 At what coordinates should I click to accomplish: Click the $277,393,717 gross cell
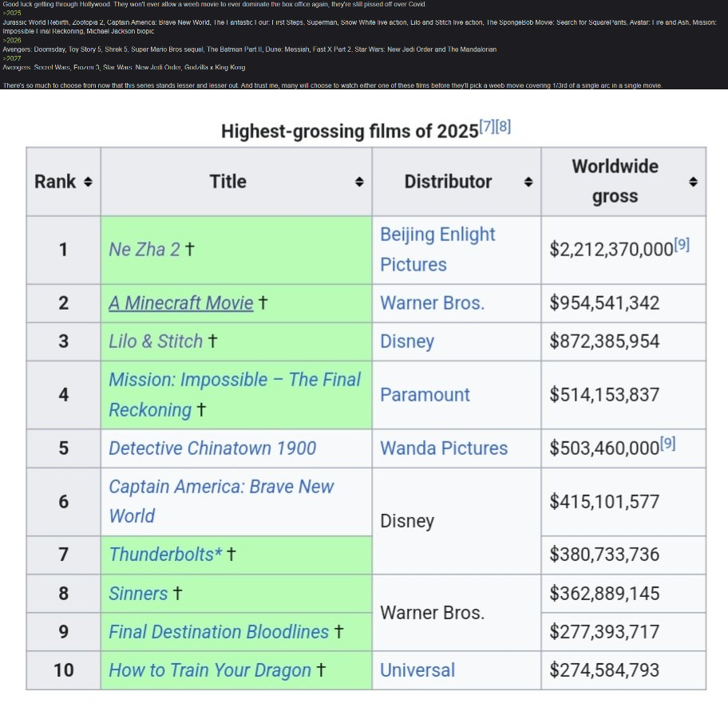point(623,632)
